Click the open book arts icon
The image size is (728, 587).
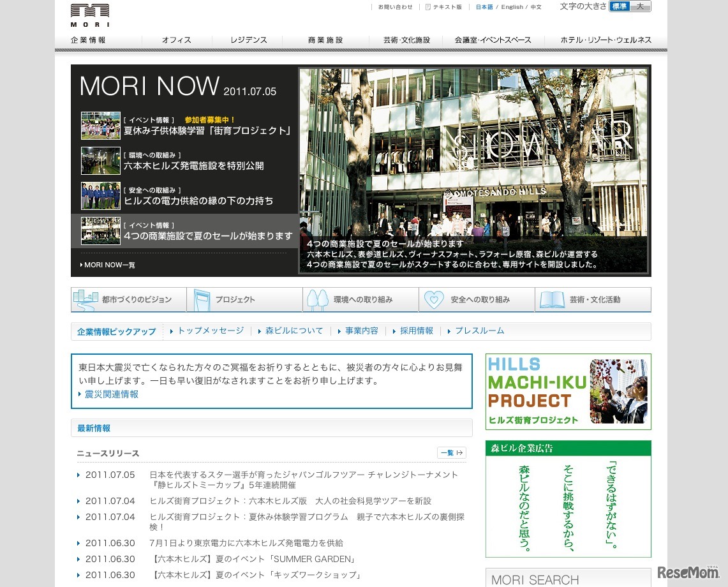tap(551, 300)
